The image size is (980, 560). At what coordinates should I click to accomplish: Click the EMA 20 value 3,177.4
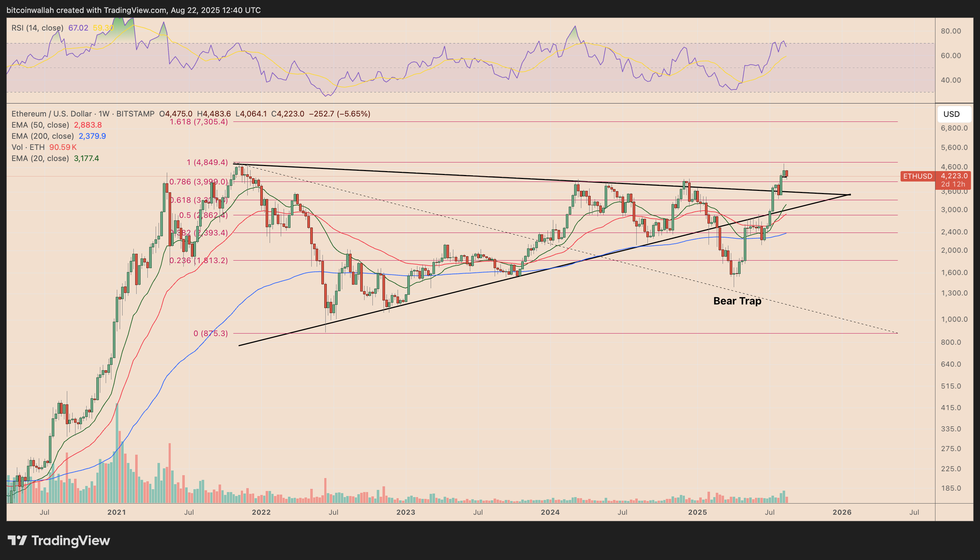click(86, 159)
